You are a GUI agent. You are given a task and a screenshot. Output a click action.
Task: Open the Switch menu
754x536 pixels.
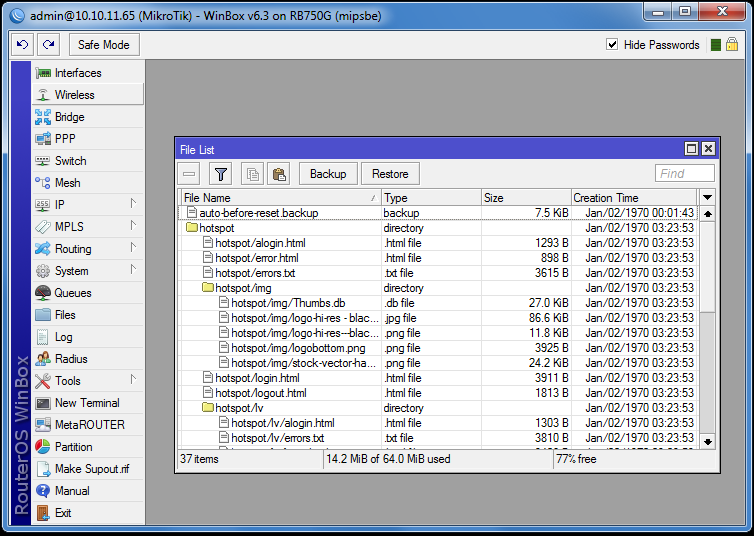(88, 161)
